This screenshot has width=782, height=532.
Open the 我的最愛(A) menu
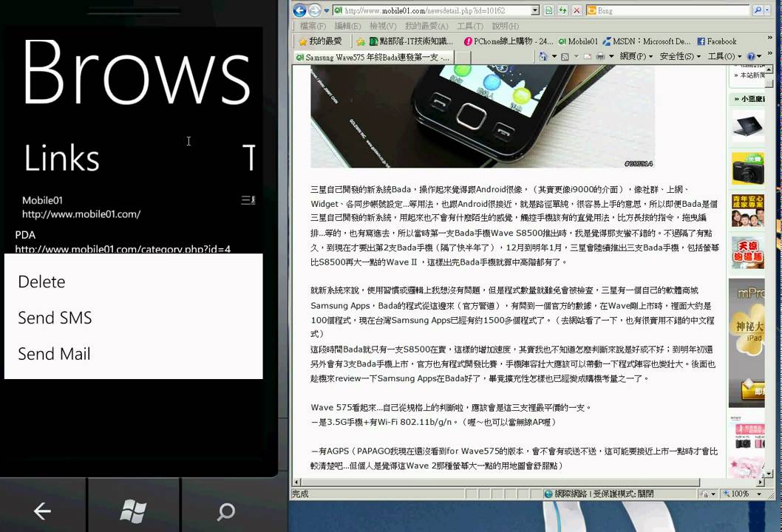pos(426,26)
